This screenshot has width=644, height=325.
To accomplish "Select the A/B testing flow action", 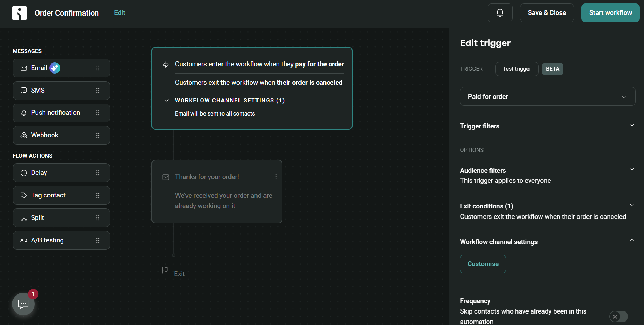I will tap(61, 240).
